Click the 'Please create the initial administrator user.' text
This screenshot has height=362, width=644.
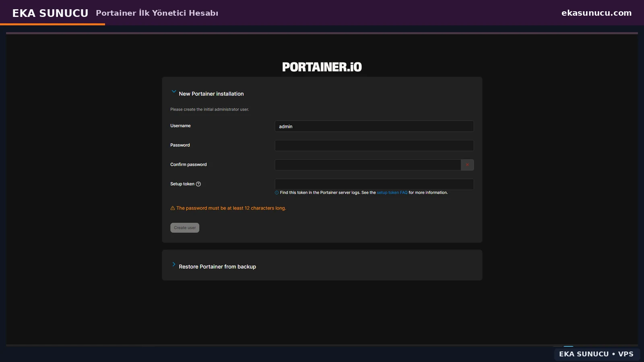coord(210,109)
